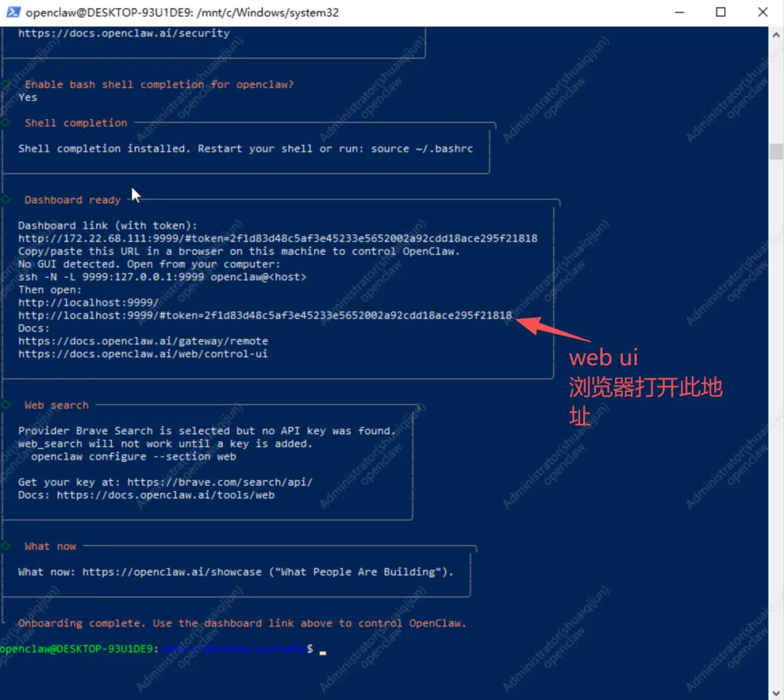
Task: Click the docs web/control-ui link
Action: pos(143,354)
